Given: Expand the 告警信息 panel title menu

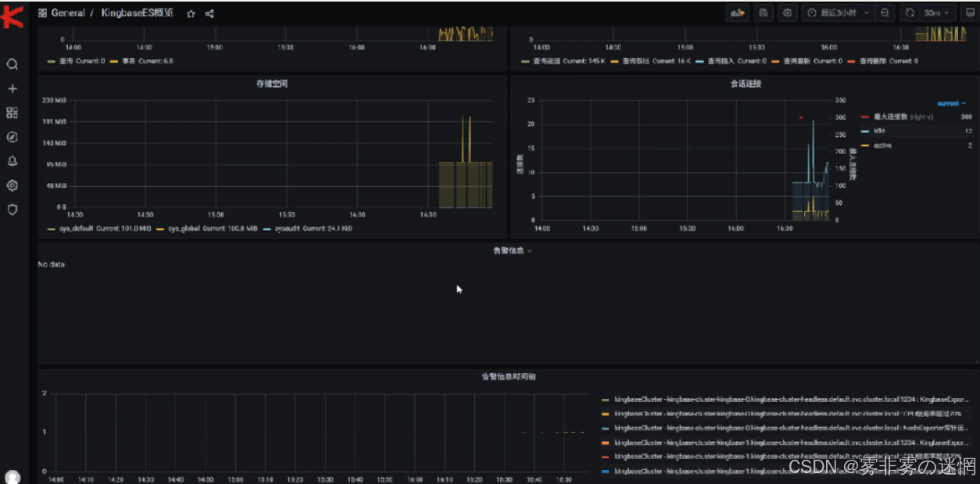Looking at the screenshot, I should 512,251.
